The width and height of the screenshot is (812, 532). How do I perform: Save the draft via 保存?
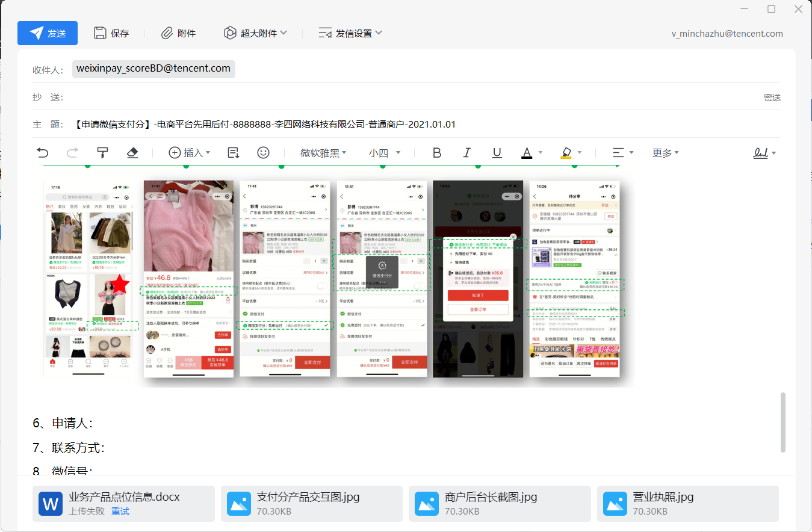[x=111, y=33]
